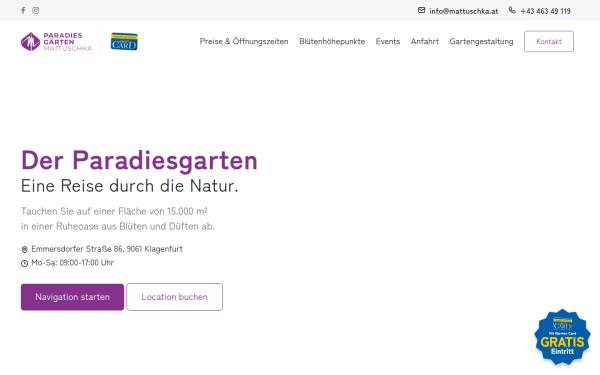Click the line mentioning Blüten und Düften
600x375 pixels.
click(118, 227)
